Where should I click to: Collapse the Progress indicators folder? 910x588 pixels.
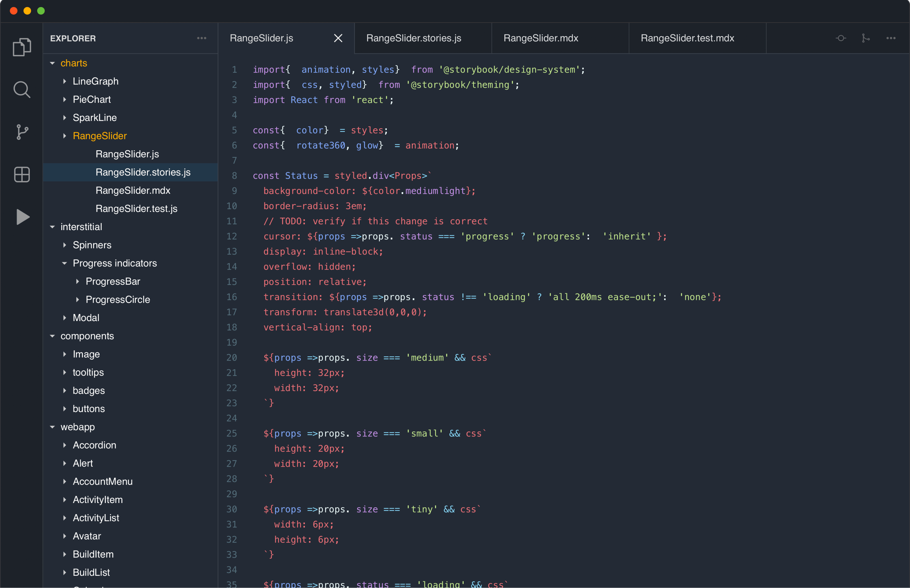pos(64,263)
